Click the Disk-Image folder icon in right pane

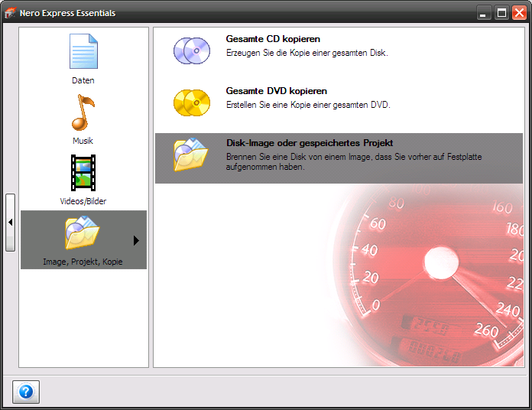pos(190,155)
